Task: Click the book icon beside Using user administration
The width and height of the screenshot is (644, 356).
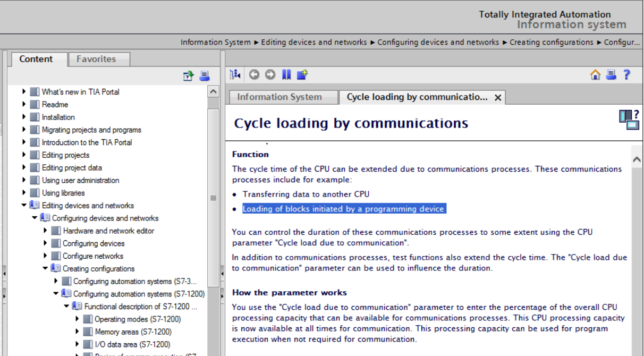Action: [x=35, y=180]
